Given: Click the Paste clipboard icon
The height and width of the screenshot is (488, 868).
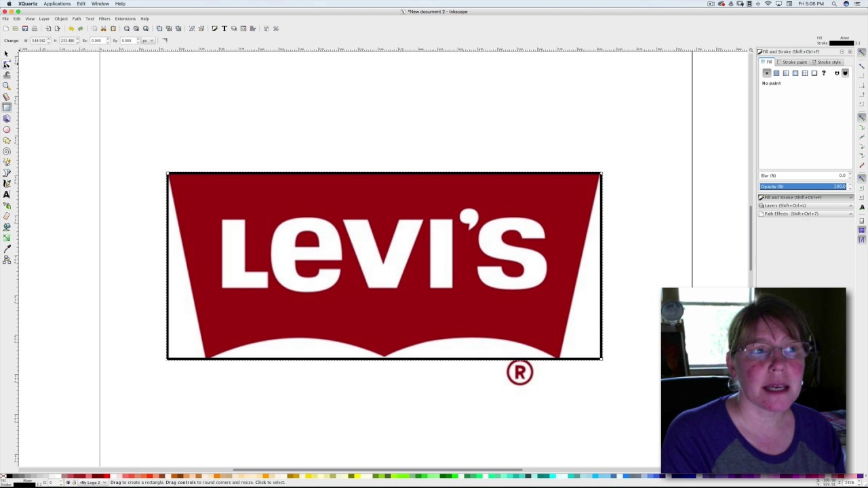Looking at the screenshot, I should 113,28.
